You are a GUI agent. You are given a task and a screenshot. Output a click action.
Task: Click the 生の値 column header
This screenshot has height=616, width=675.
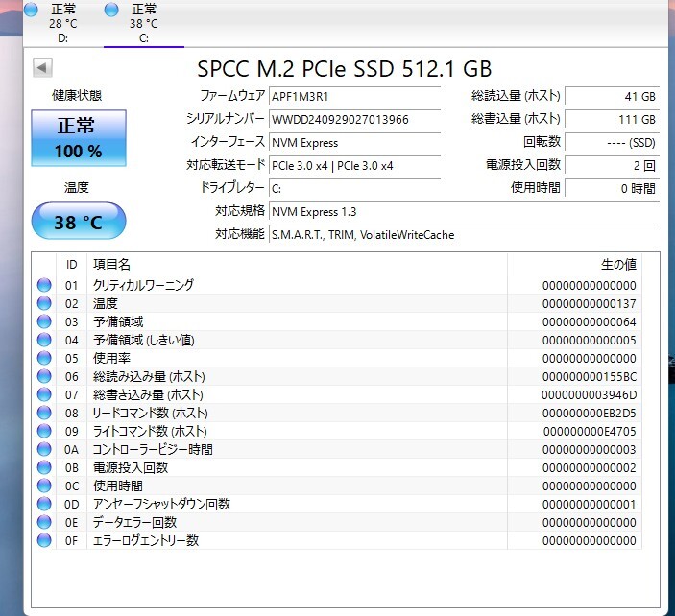[574, 265]
